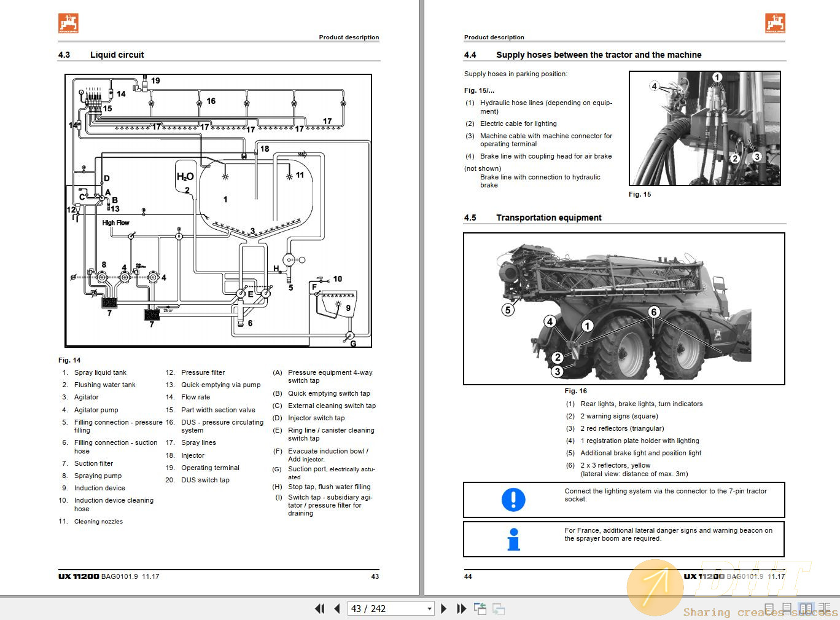Click the Fig. 16 sprayer transport image
The image size is (840, 620).
[x=624, y=308]
